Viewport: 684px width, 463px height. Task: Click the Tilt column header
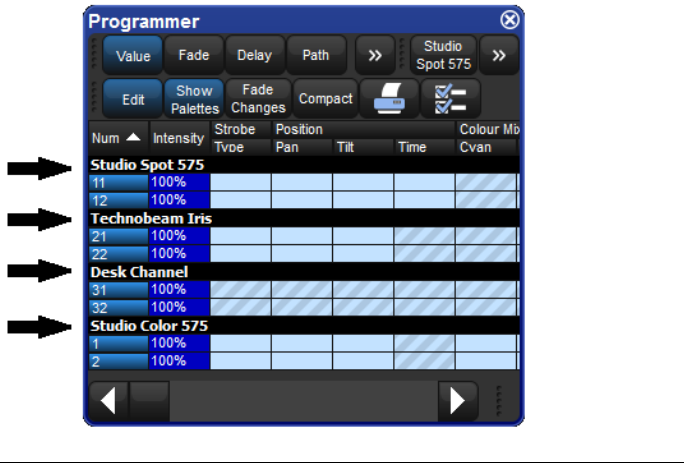[x=363, y=147]
